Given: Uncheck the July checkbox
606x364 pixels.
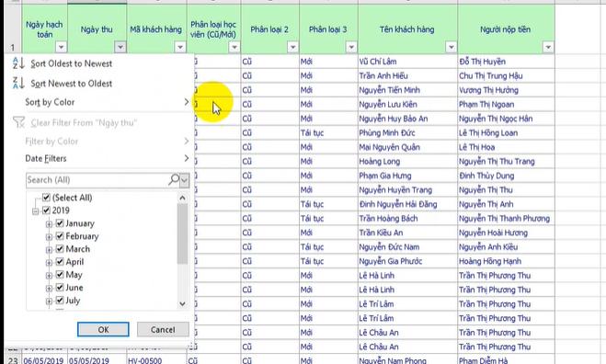Looking at the screenshot, I should point(60,300).
